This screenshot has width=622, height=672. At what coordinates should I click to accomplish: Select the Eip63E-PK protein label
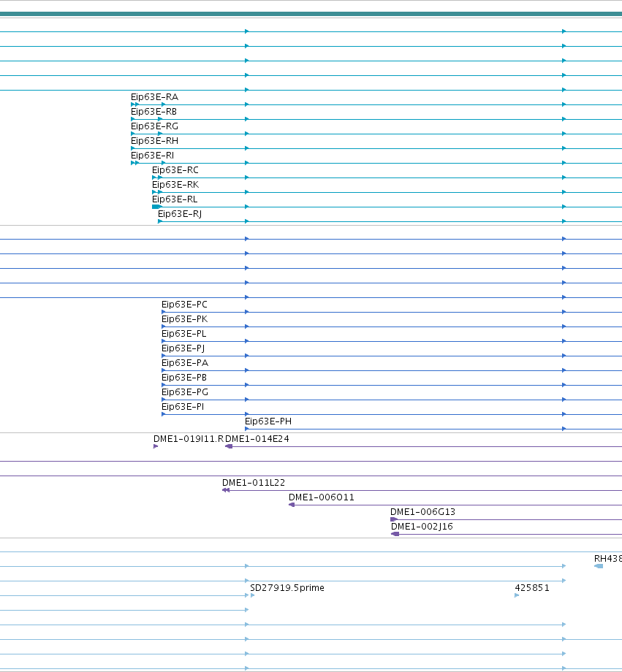[184, 319]
